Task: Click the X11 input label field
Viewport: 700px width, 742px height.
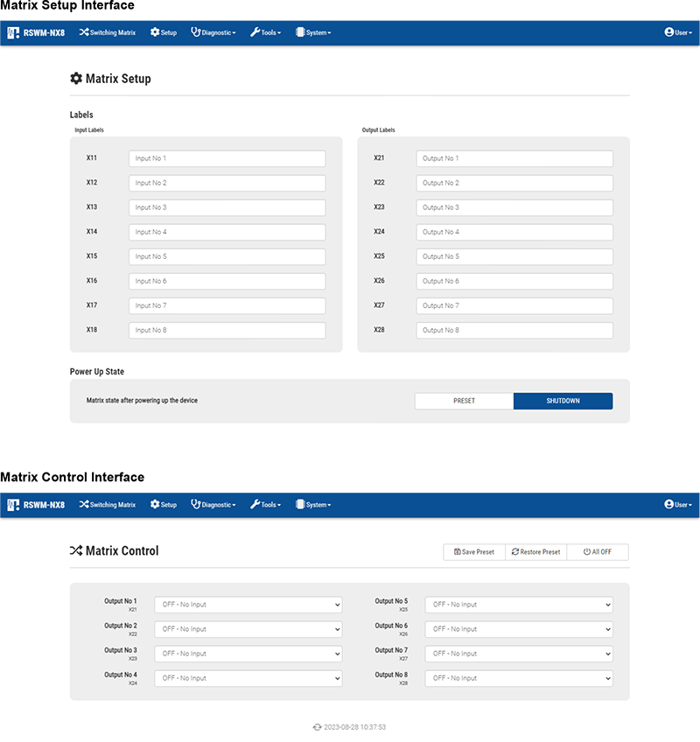Action: tap(227, 158)
